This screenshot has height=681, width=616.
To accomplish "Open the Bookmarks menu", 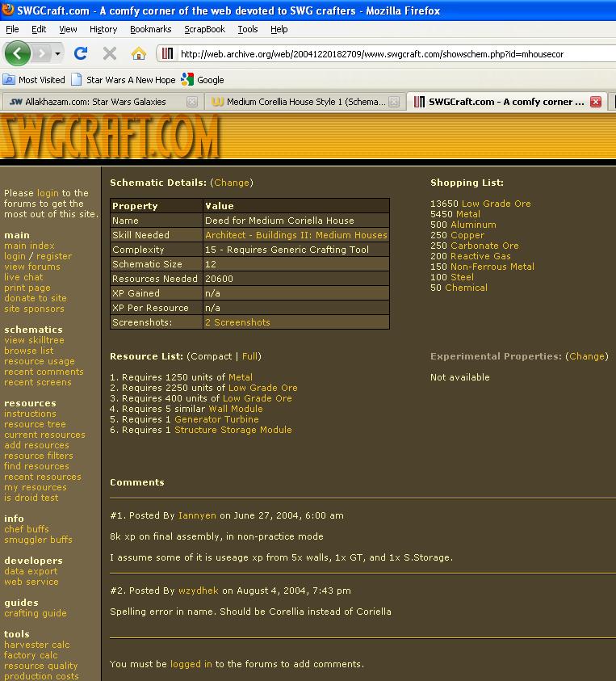I will [x=150, y=29].
